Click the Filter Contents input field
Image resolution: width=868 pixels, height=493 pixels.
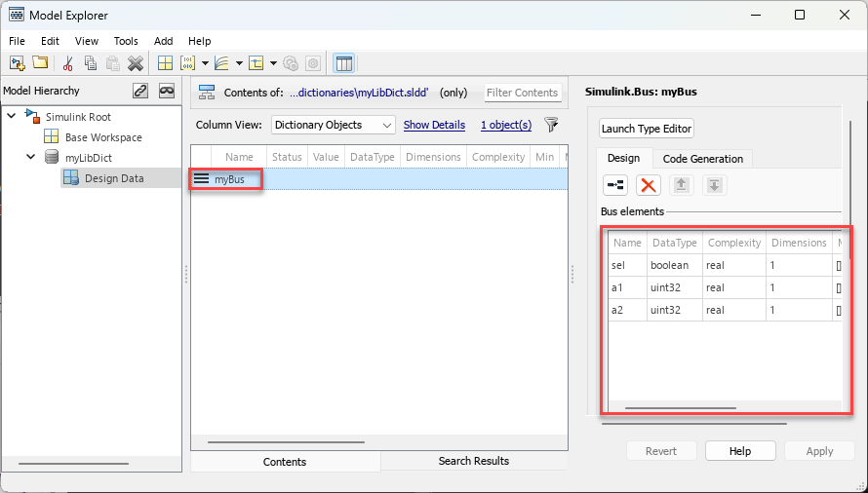[523, 93]
